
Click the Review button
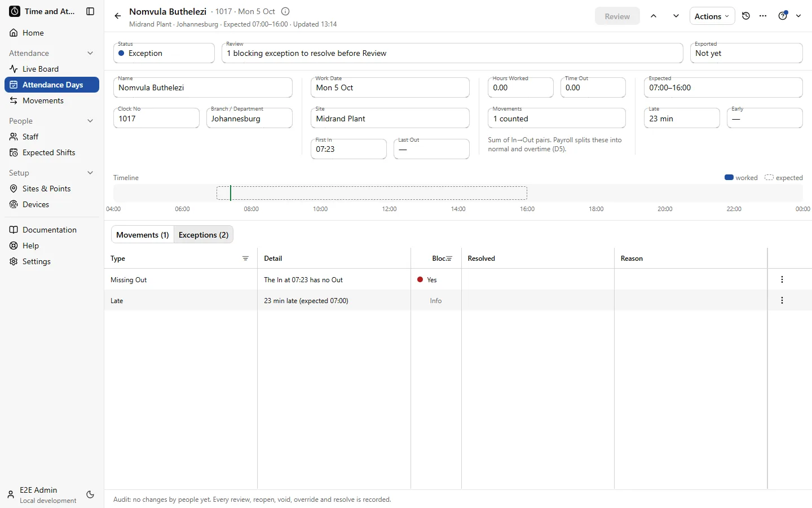click(x=617, y=16)
